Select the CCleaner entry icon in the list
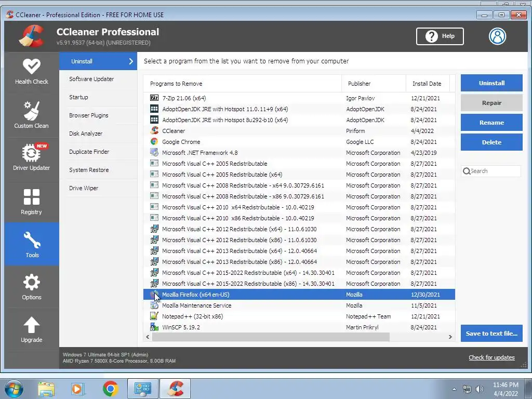This screenshot has width=532, height=399. [x=154, y=130]
